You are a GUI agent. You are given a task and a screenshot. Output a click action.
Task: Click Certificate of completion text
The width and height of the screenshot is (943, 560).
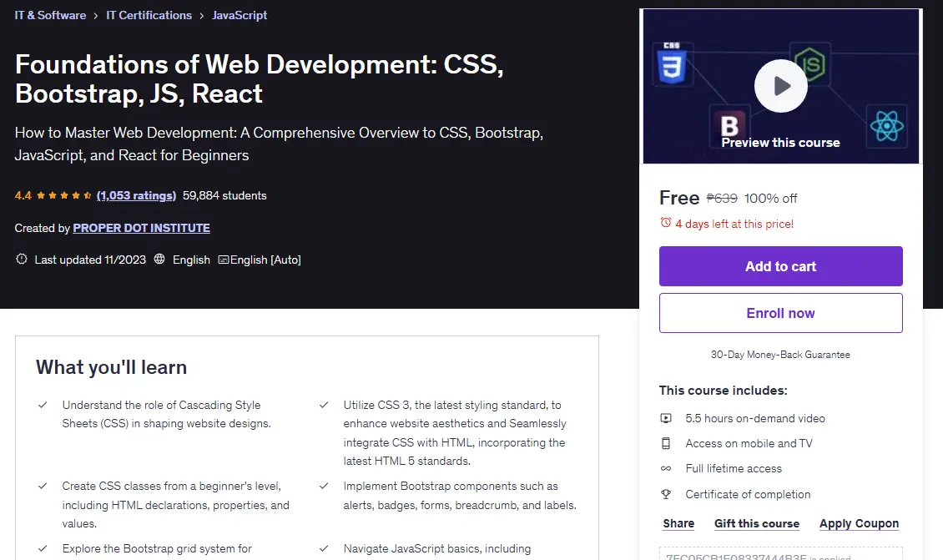(749, 494)
